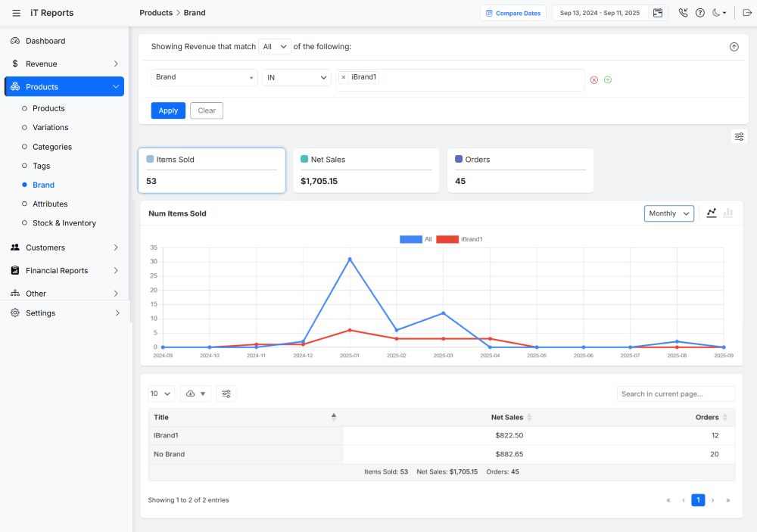Click the phone call icon in header

[682, 13]
